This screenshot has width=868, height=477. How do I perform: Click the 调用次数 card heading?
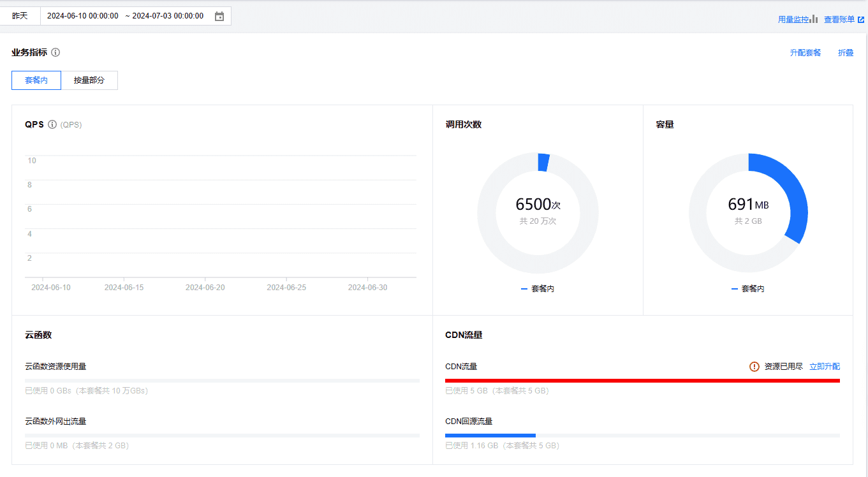coord(463,124)
